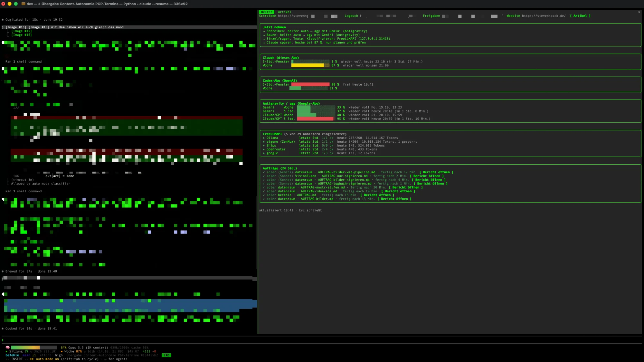Open Bericht for AUFTRAG-logbuch-signieren.md
The image size is (644, 362).
click(x=430, y=184)
